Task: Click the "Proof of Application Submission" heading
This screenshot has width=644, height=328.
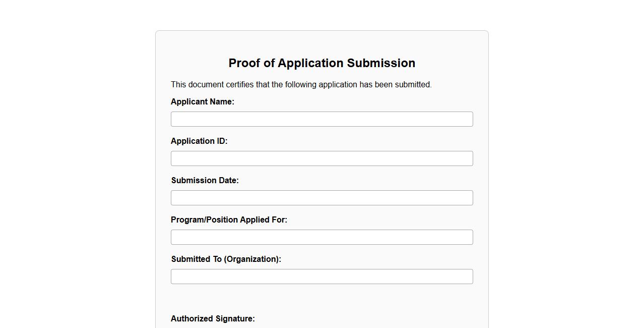Action: coord(321,63)
